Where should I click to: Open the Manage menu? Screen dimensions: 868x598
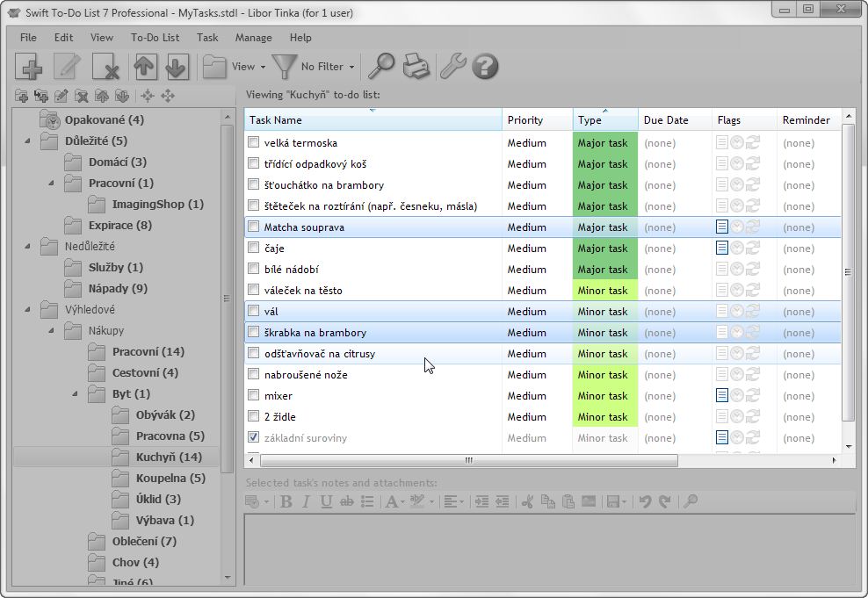253,38
